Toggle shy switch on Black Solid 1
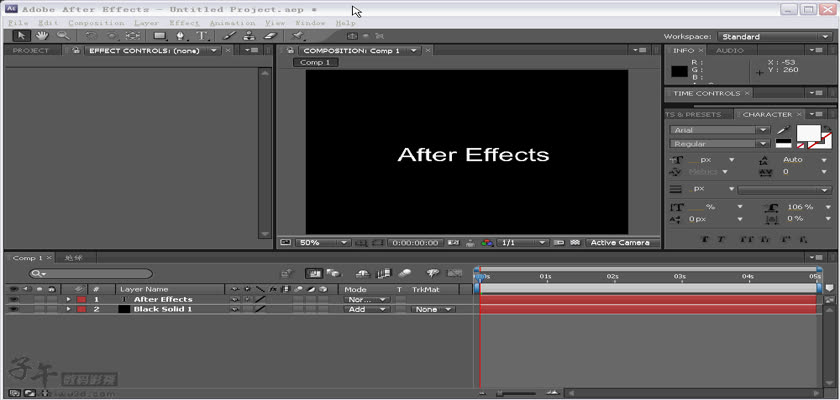 [x=235, y=309]
